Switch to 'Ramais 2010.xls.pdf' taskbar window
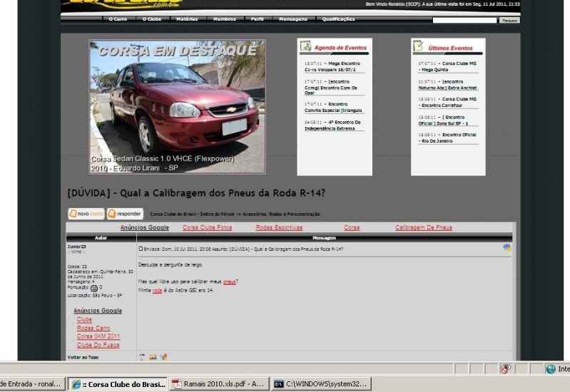570x392 pixels. 219,384
